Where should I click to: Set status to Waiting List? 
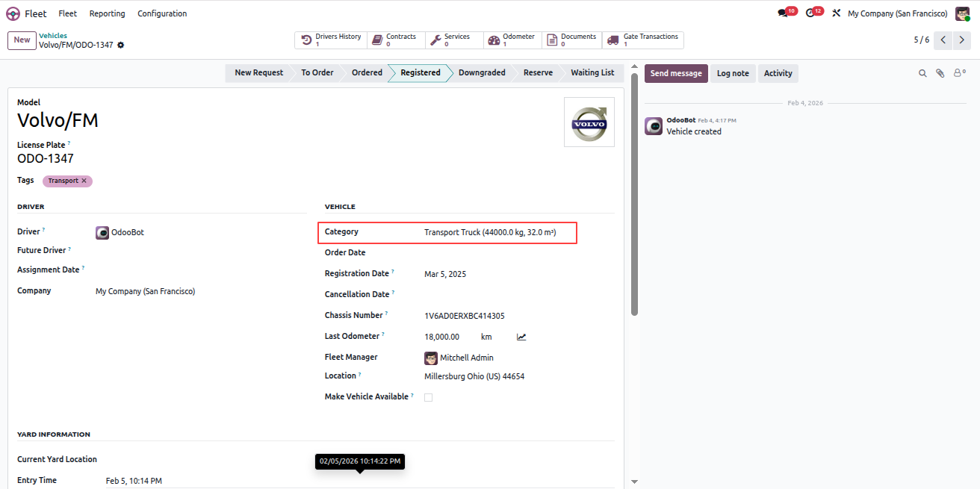pos(592,72)
